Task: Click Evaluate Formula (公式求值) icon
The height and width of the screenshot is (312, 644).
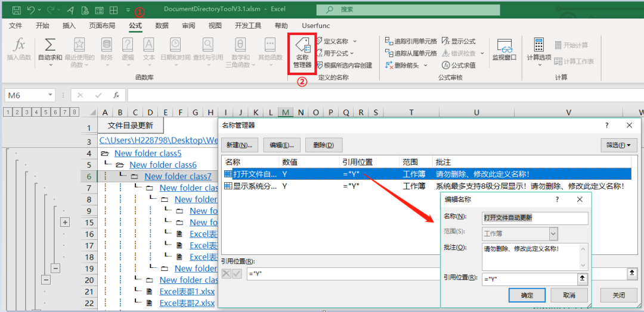Action: tap(459, 65)
